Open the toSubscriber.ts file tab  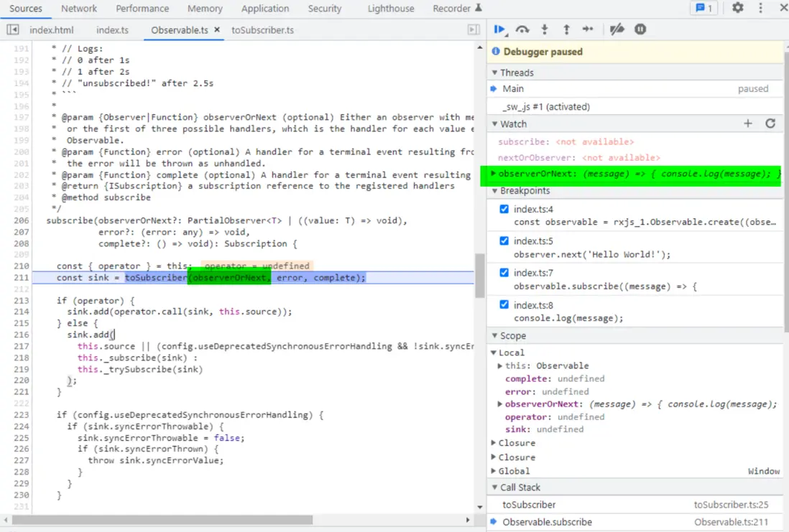point(262,30)
